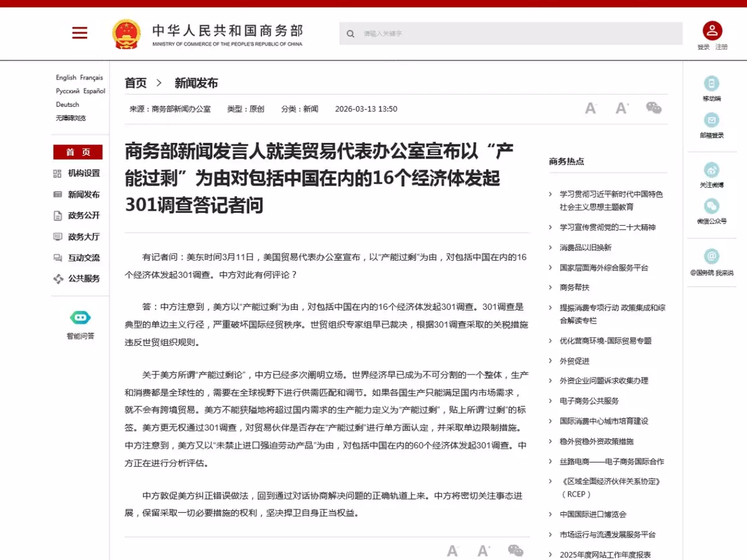Open the 移动端 mobile icon
Screen dimensions: 747x560
click(x=712, y=84)
